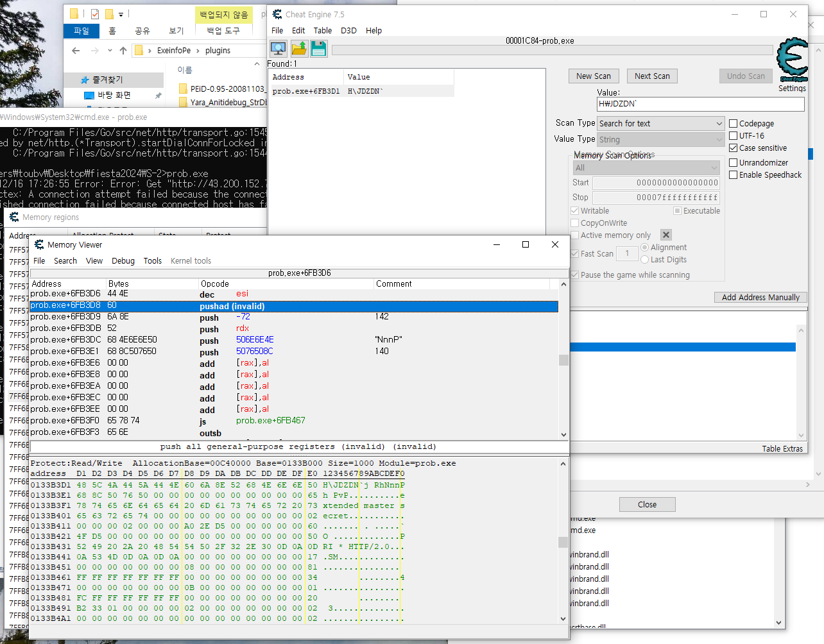
Task: Open the Value Type String dropdown
Action: tap(660, 139)
